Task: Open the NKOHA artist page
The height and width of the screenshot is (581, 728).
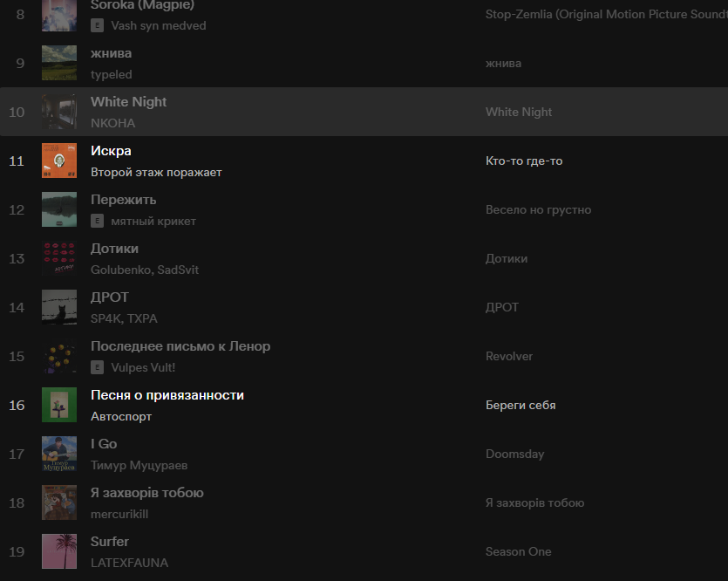Action: pyautogui.click(x=113, y=124)
